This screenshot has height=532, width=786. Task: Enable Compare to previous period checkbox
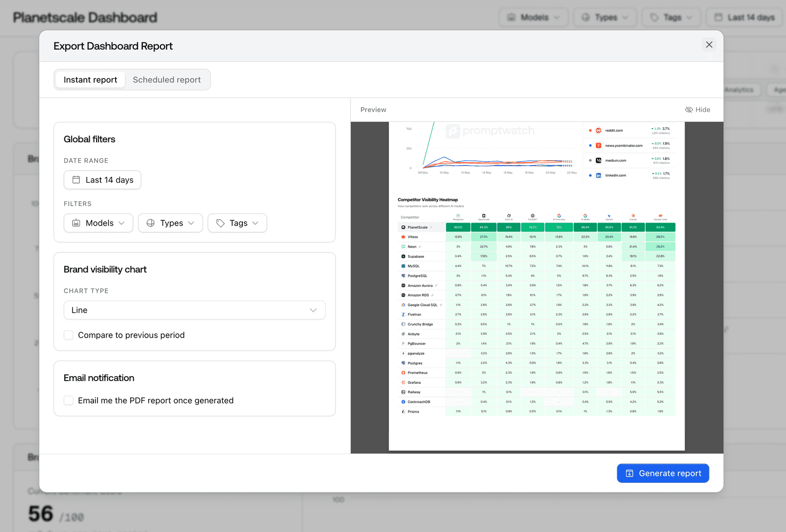(69, 335)
